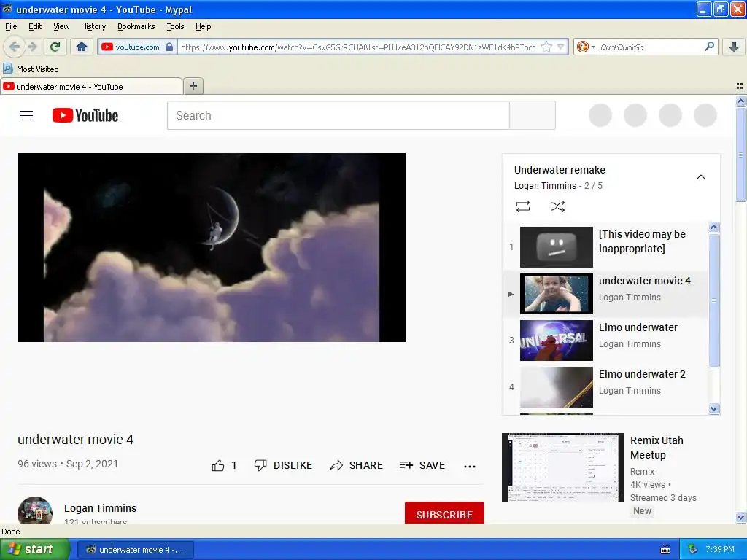This screenshot has width=747, height=560.
Task: Click the browser address URL field
Action: (x=357, y=47)
